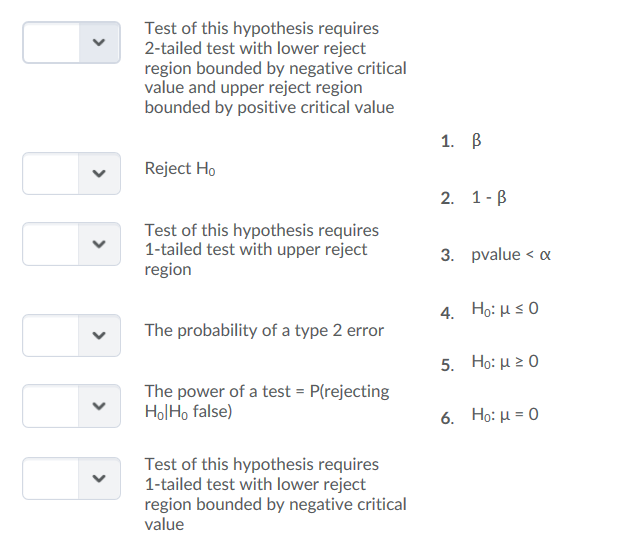Image resolution: width=637 pixels, height=553 pixels.
Task: Click the power of a test statement
Action: (267, 400)
